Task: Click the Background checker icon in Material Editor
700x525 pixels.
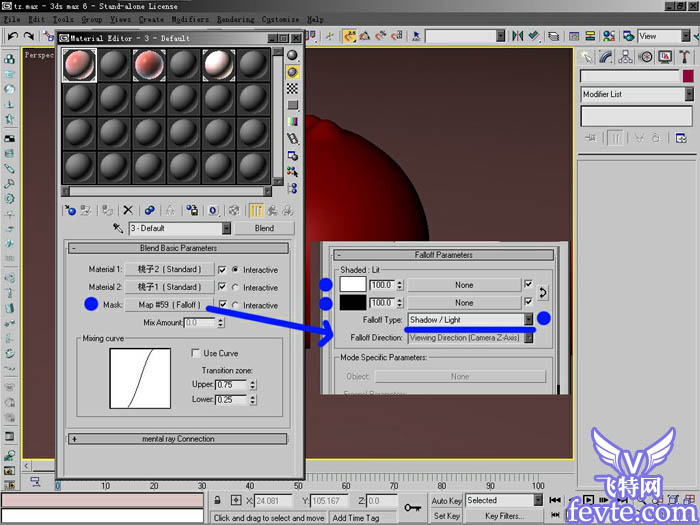Action: point(293,89)
